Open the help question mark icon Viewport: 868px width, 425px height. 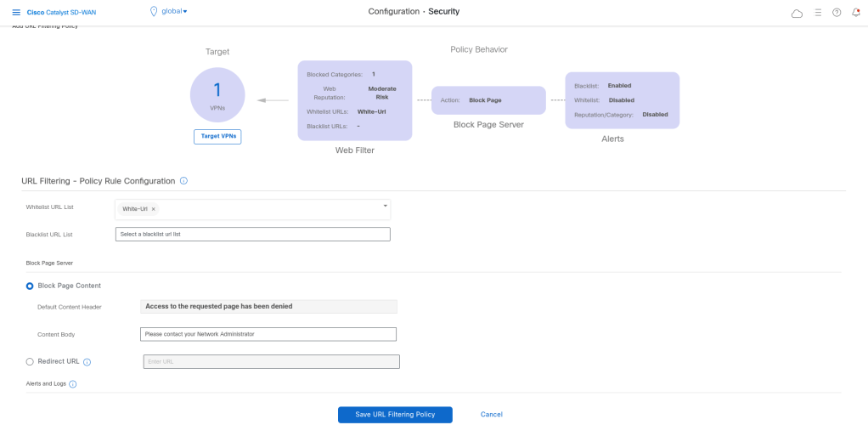tap(837, 12)
